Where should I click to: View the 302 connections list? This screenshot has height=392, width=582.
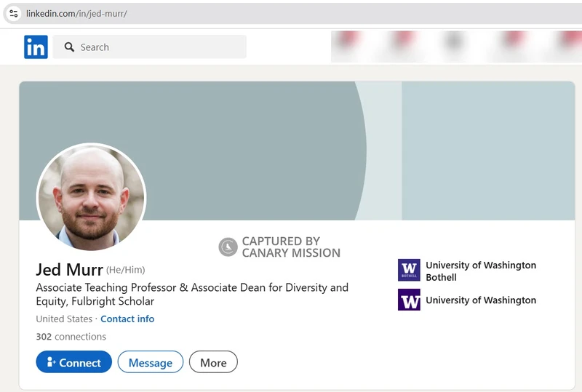[71, 337]
